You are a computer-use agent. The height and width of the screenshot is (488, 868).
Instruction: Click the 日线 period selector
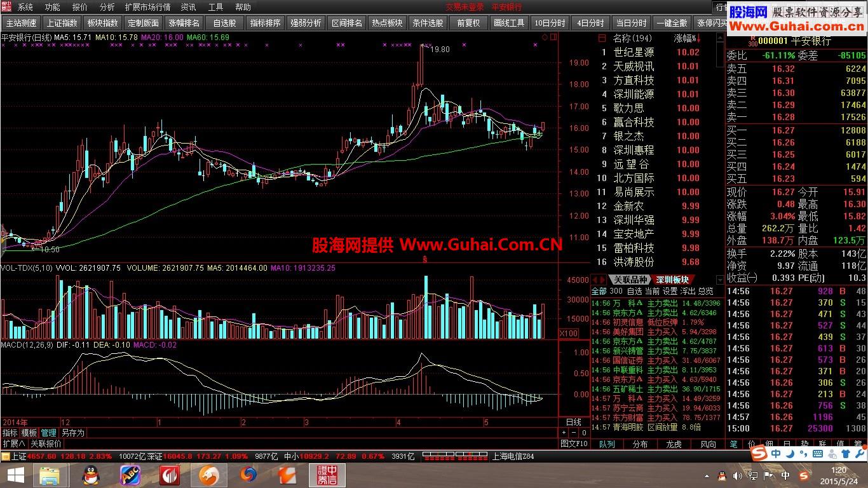[574, 422]
